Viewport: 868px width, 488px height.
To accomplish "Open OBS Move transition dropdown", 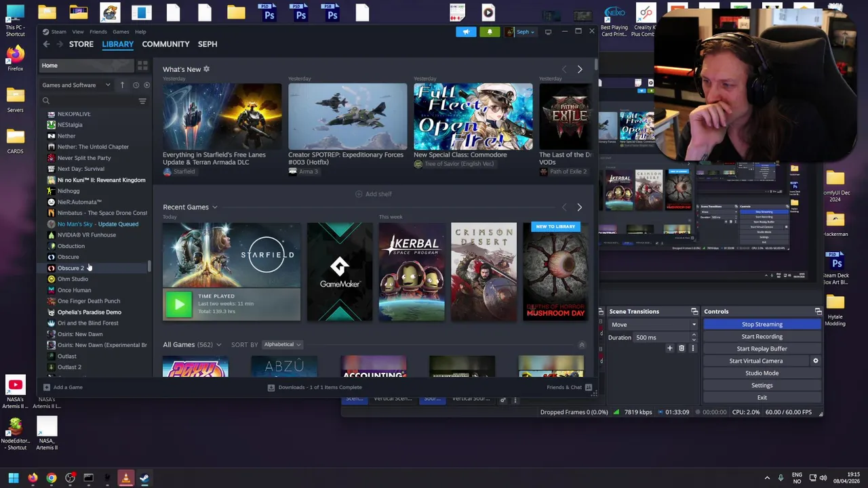I will pos(653,325).
